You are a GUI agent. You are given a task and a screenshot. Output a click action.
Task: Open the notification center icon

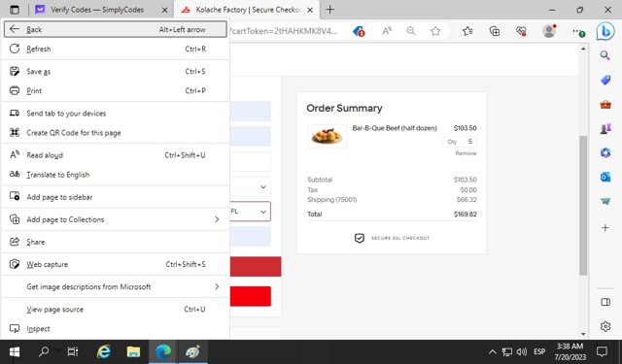tap(602, 351)
